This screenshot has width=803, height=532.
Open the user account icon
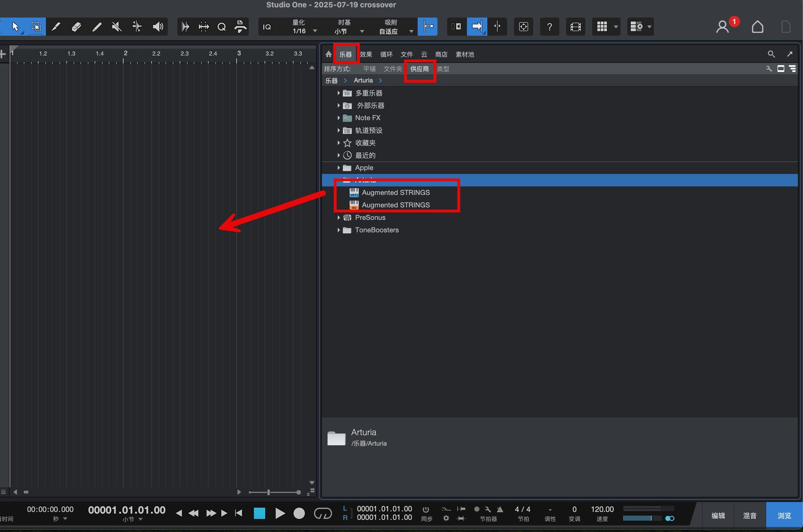(x=722, y=27)
